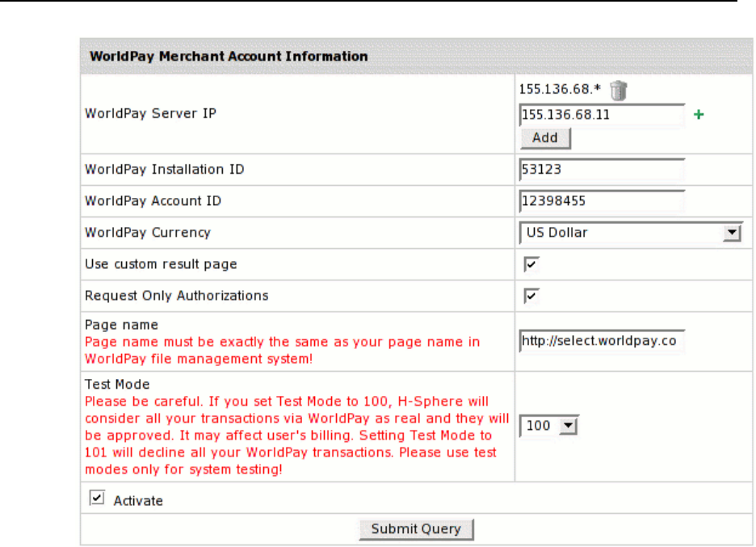The height and width of the screenshot is (547, 756).
Task: Click the Submit Query button
Action: 416,529
